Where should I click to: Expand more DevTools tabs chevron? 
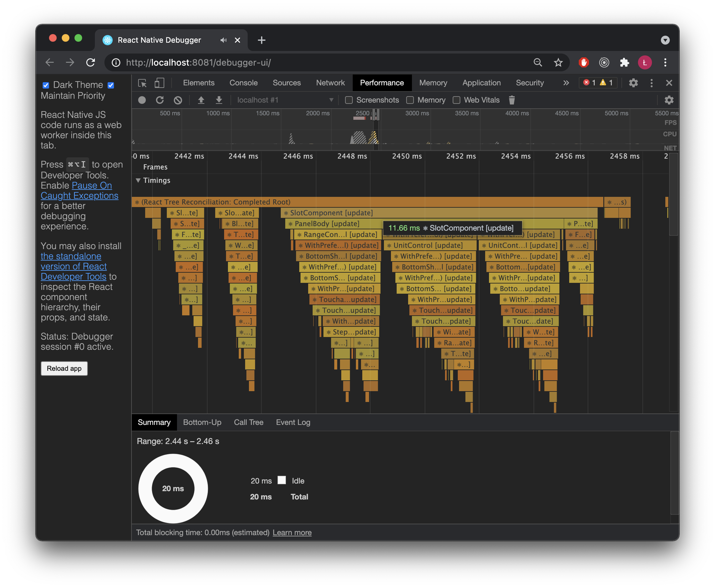tap(566, 83)
